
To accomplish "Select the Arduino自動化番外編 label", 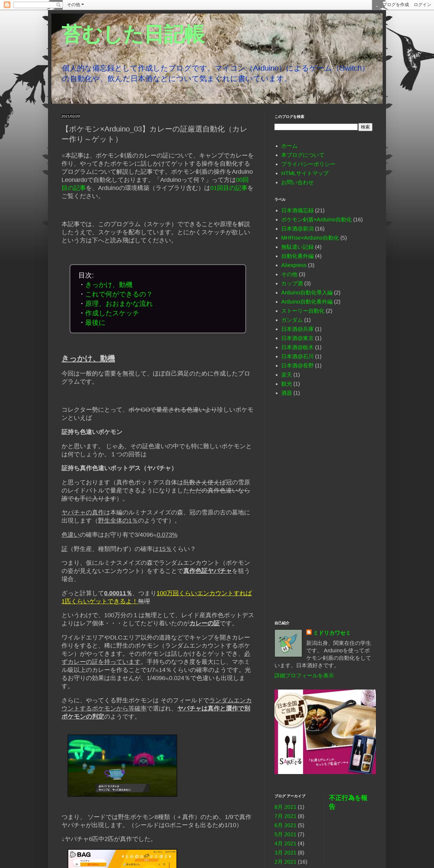I will tap(307, 302).
